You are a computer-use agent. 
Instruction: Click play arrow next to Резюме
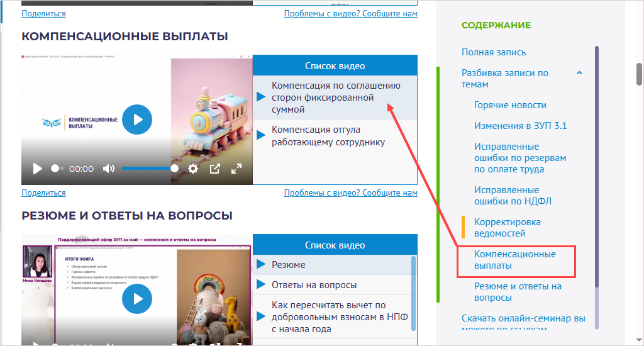click(261, 264)
